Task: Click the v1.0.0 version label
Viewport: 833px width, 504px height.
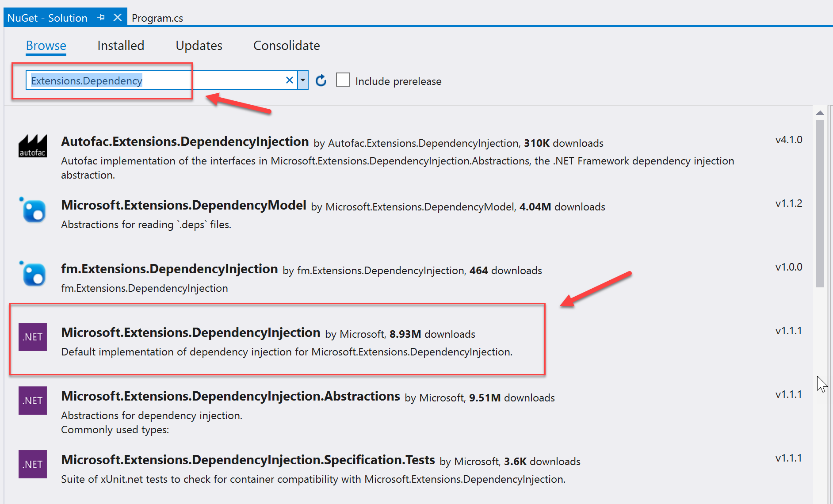Action: point(789,267)
